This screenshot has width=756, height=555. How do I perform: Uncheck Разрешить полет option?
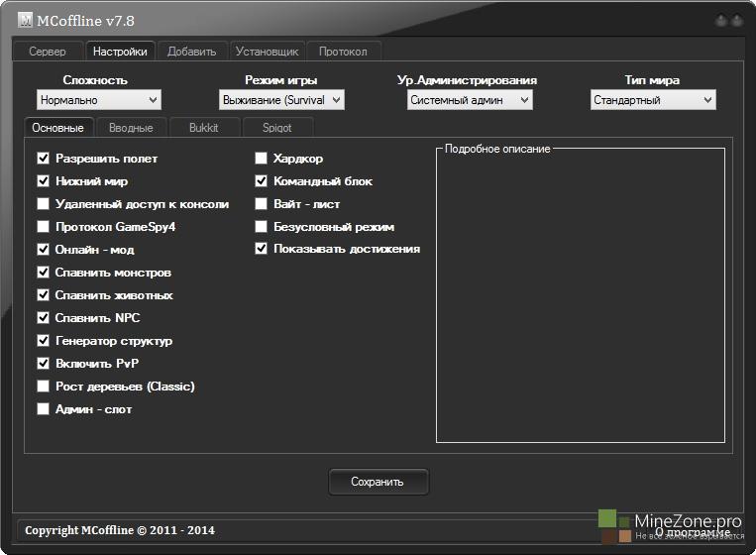tap(44, 159)
